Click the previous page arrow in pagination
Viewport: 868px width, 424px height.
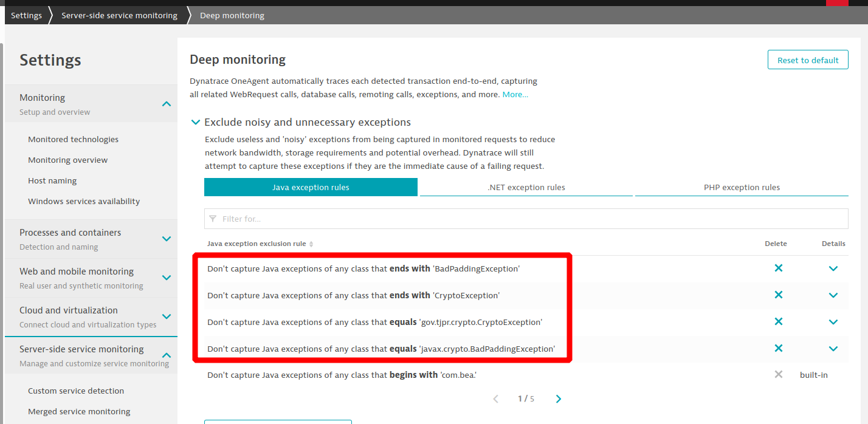[x=495, y=399]
